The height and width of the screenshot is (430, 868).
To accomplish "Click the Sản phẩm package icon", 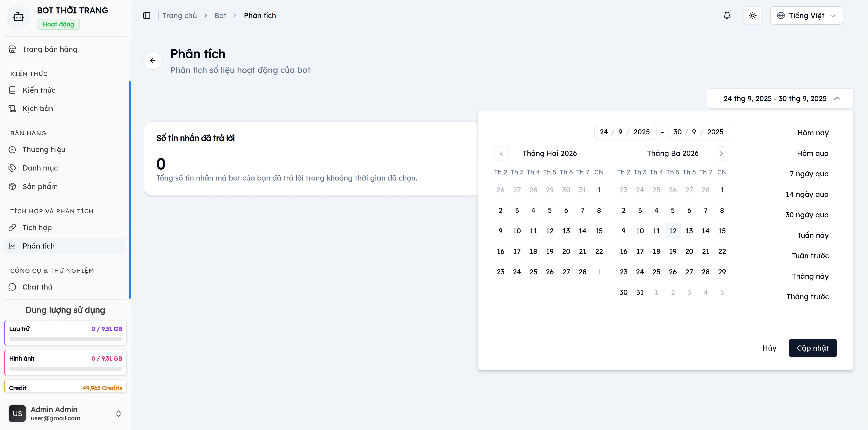I will [12, 186].
